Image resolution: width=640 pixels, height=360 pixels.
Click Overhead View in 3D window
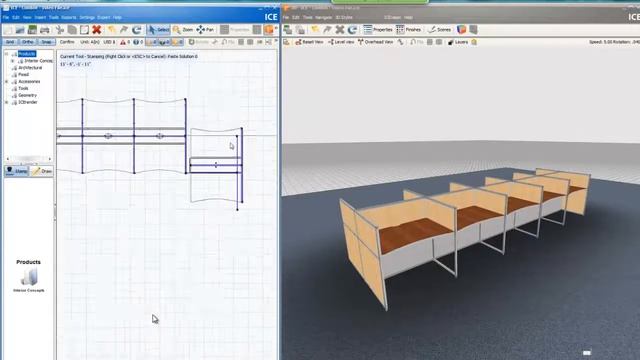pos(375,42)
